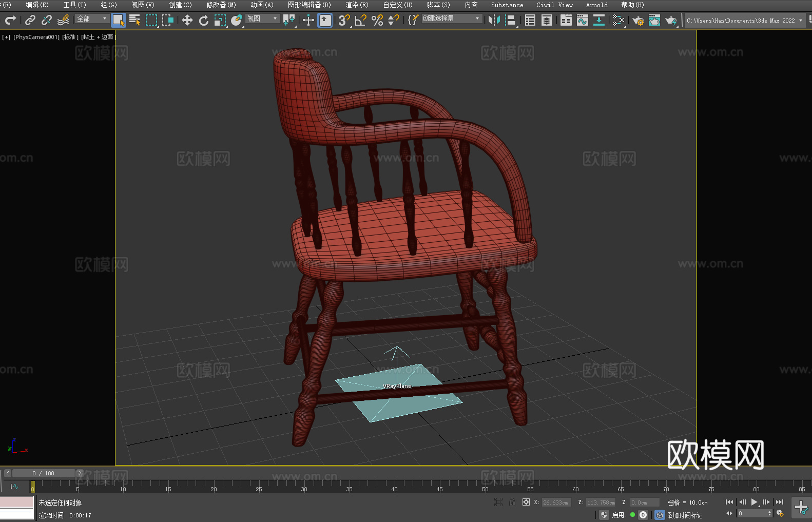This screenshot has width=812, height=522.
Task: Open the 全部 selection filter dropdown
Action: coord(92,18)
